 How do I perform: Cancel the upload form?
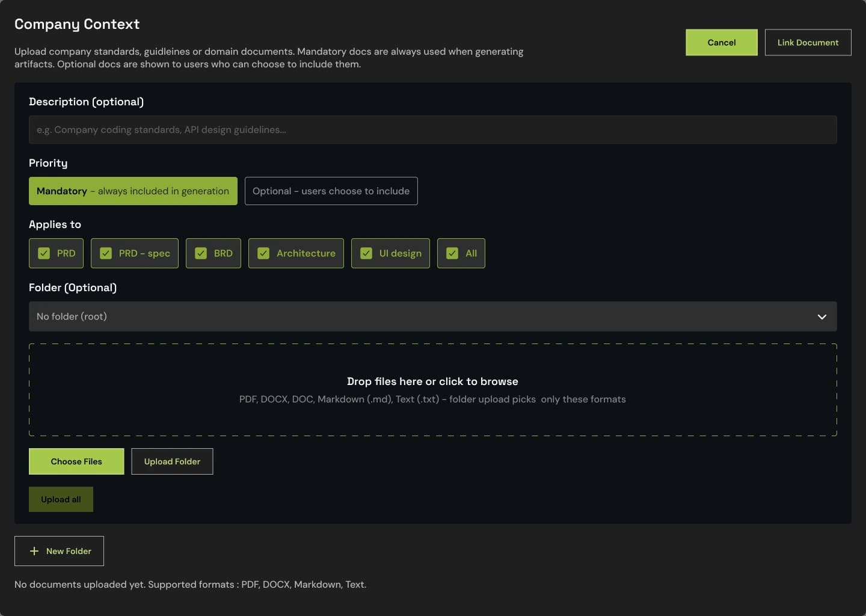[x=722, y=42]
